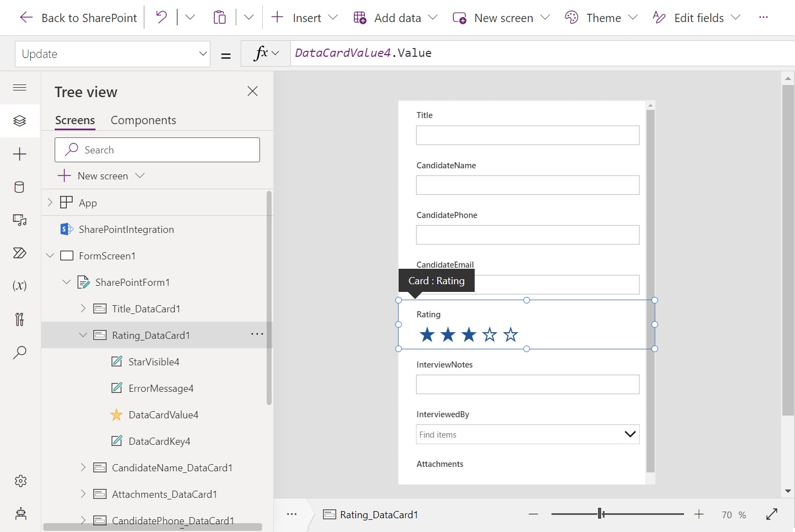
Task: Expand the Title_DataCard1 tree node
Action: click(83, 308)
